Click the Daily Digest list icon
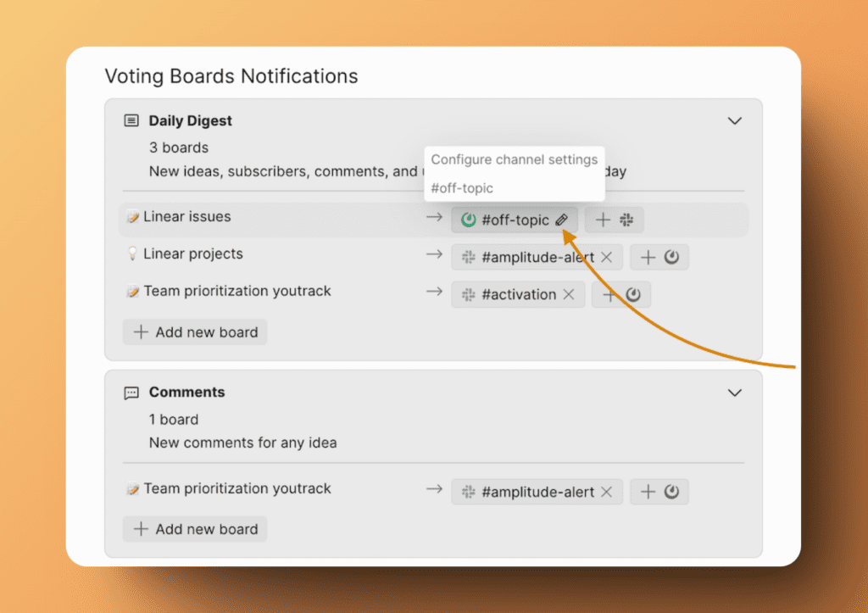Image resolution: width=868 pixels, height=613 pixels. (x=131, y=121)
